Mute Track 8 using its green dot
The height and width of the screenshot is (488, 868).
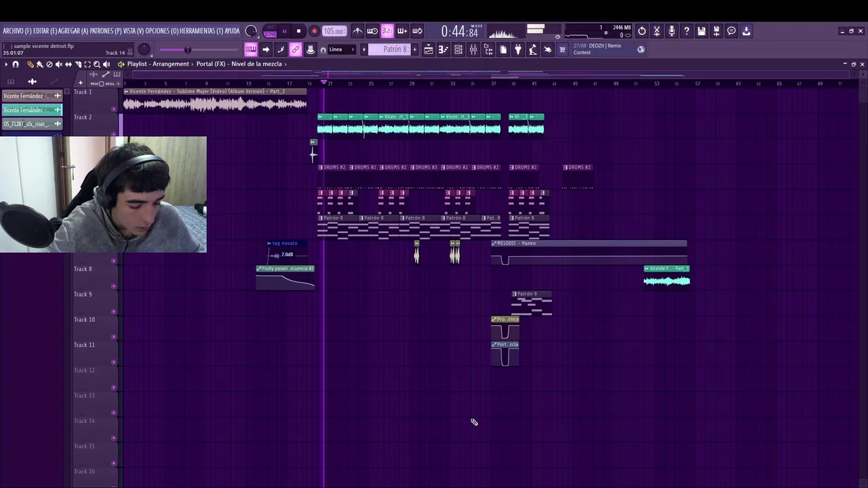[x=113, y=286]
